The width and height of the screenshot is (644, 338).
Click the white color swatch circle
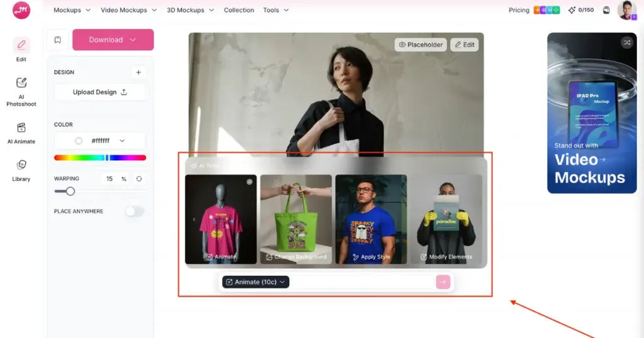79,141
